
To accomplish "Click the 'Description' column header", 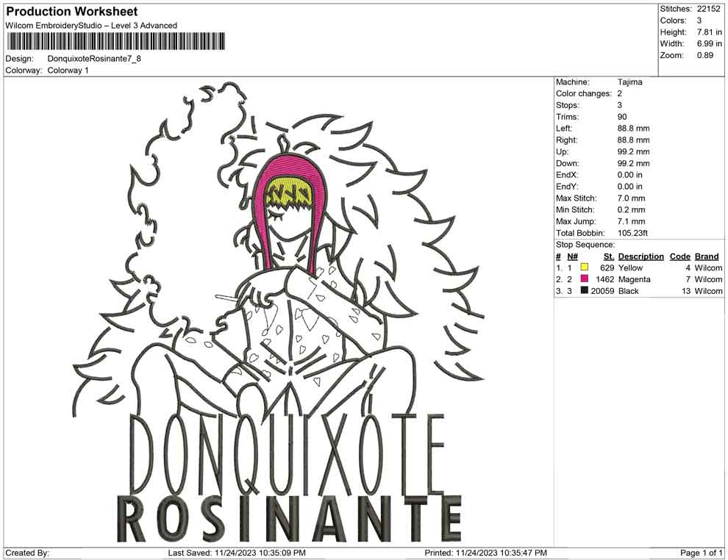I will pos(640,256).
